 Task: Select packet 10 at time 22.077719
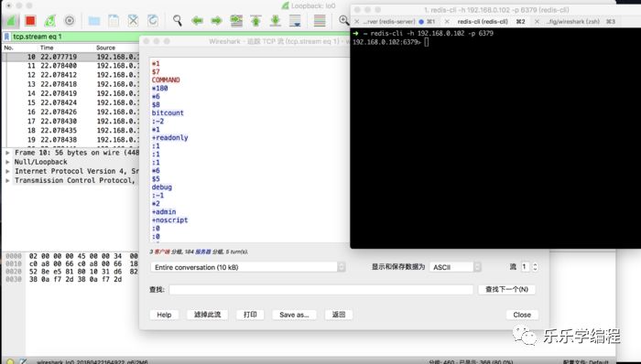[x=71, y=57]
